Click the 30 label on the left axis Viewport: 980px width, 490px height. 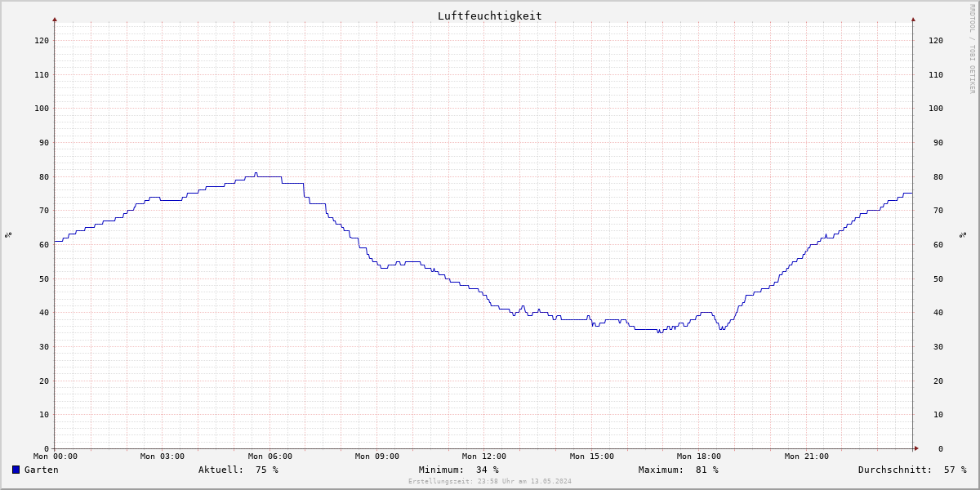[x=43, y=346]
